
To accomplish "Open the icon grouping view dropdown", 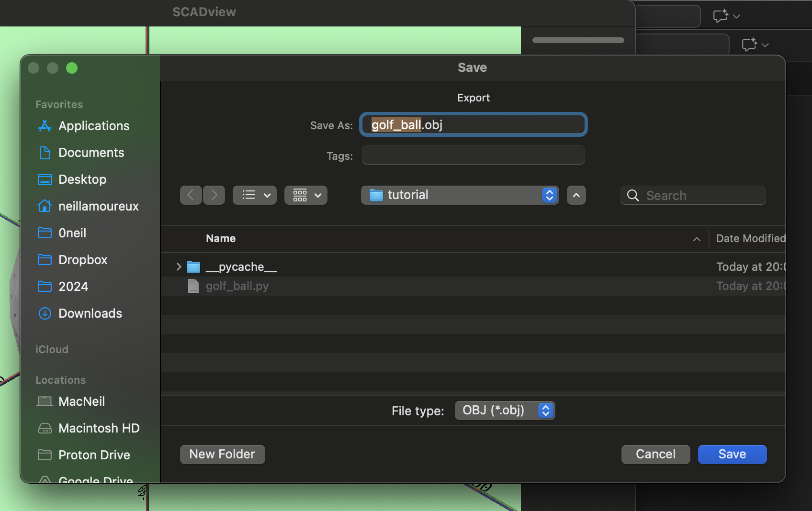I will click(305, 195).
